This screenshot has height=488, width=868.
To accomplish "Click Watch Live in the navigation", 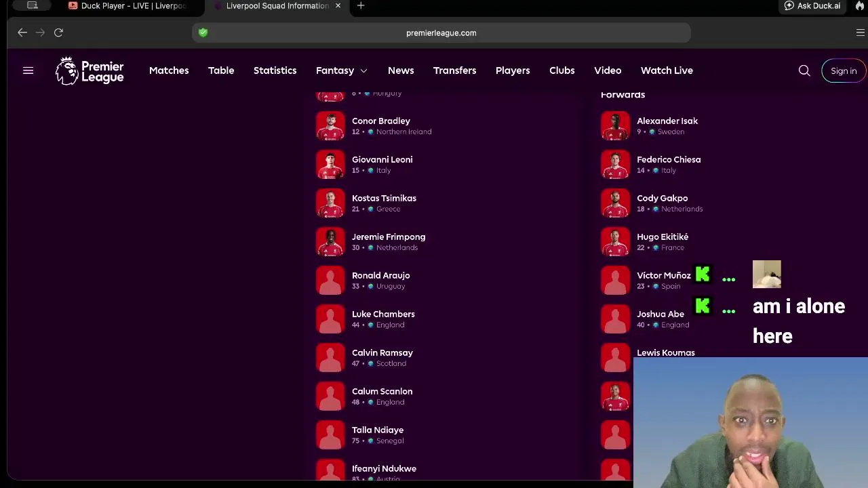I will pyautogui.click(x=667, y=70).
